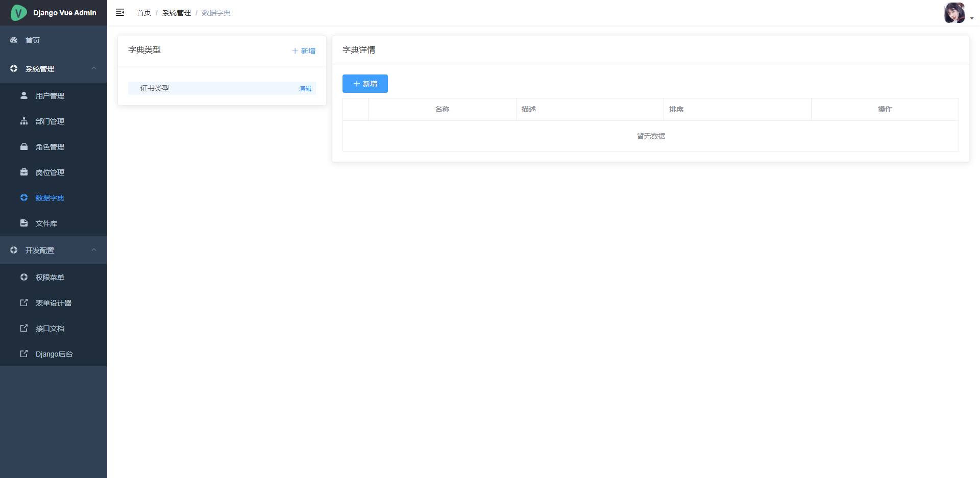Click 编辑 link for 证书类型
Screen dimensions: 980x478
(305, 89)
